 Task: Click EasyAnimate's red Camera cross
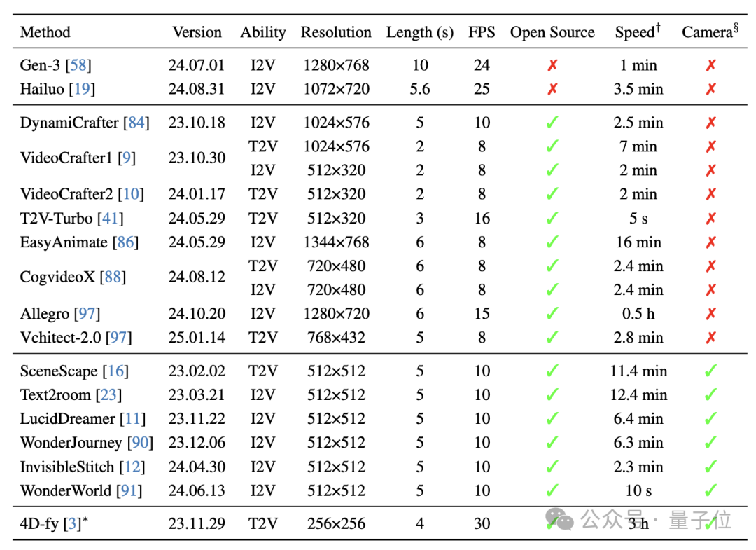coord(710,242)
